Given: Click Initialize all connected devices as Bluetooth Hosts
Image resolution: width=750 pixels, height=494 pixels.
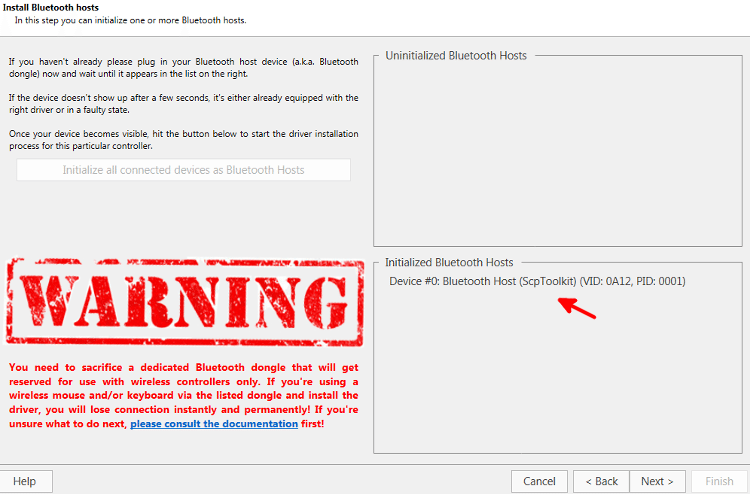Looking at the screenshot, I should (184, 170).
